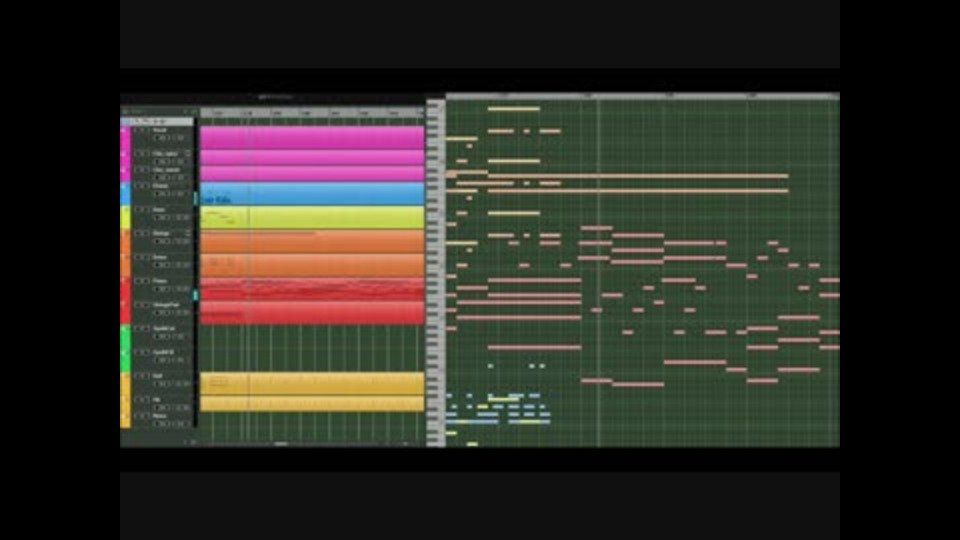Select the topmost yellow note in piano roll

(x=514, y=109)
